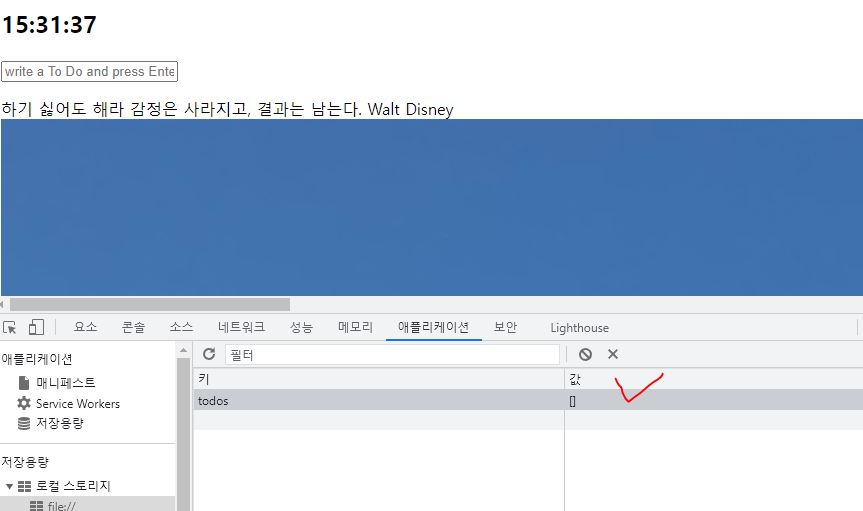Click the 저장용량 sidebar section heading
863x511 pixels.
point(25,461)
